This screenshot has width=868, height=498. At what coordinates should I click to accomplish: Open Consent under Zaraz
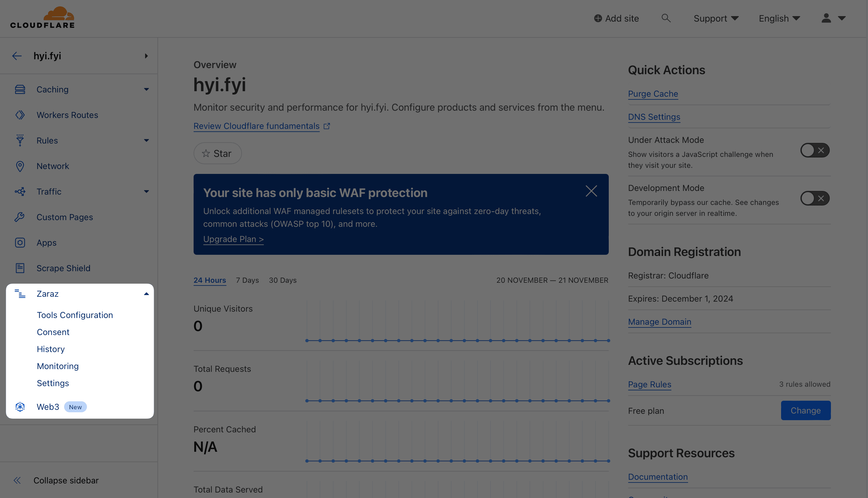tap(53, 332)
